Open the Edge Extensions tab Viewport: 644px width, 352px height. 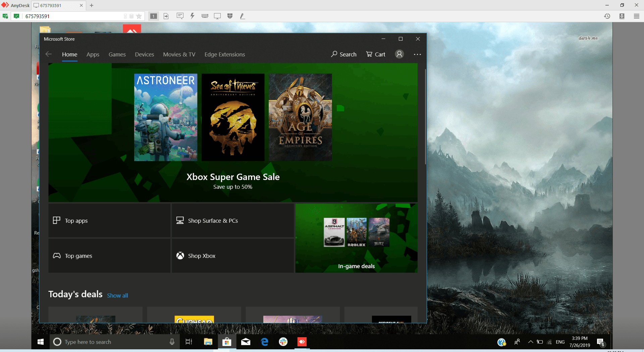pyautogui.click(x=224, y=54)
